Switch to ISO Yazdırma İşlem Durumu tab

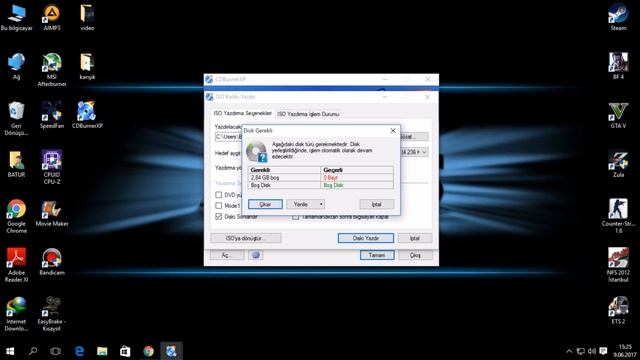click(x=308, y=114)
